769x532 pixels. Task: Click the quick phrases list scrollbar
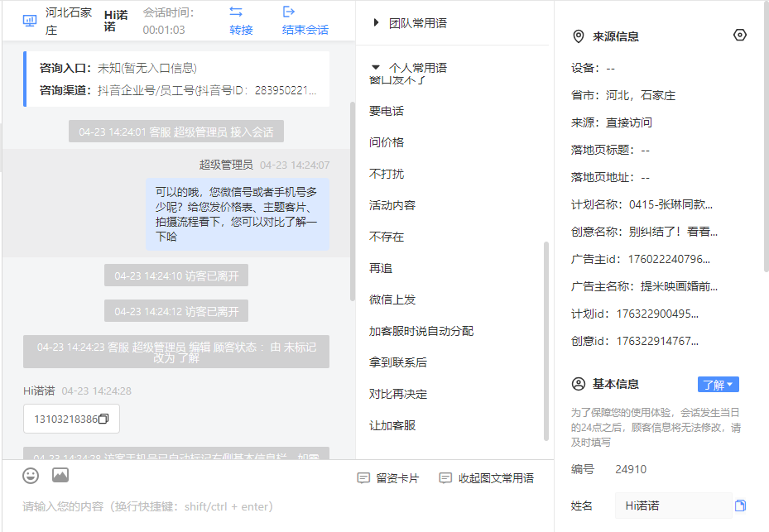(x=546, y=341)
